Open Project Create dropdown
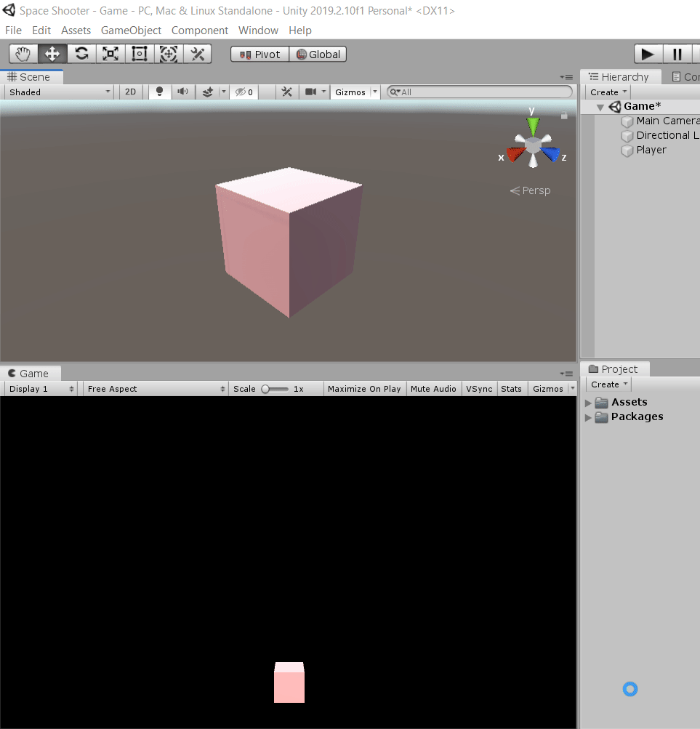 (x=609, y=384)
